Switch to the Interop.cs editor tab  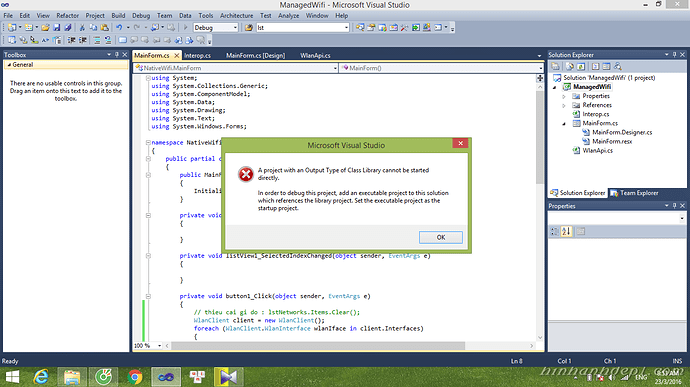(x=197, y=55)
